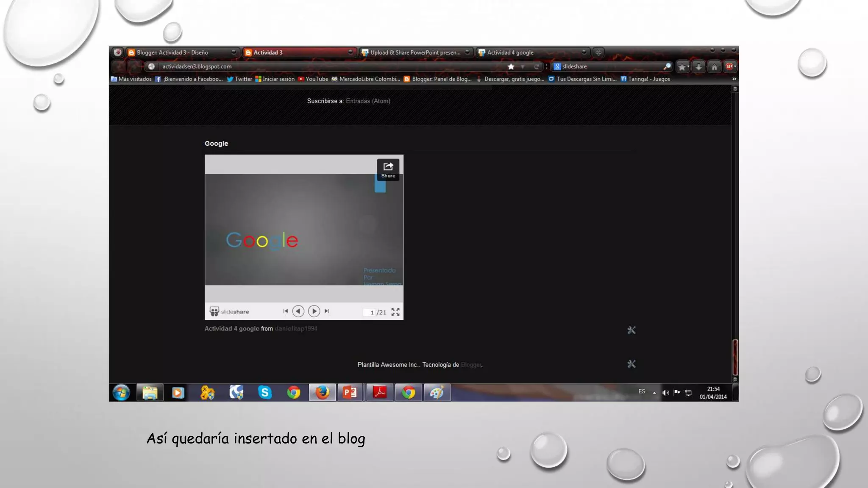
Task: Open the network icon in the tray
Action: click(x=688, y=393)
